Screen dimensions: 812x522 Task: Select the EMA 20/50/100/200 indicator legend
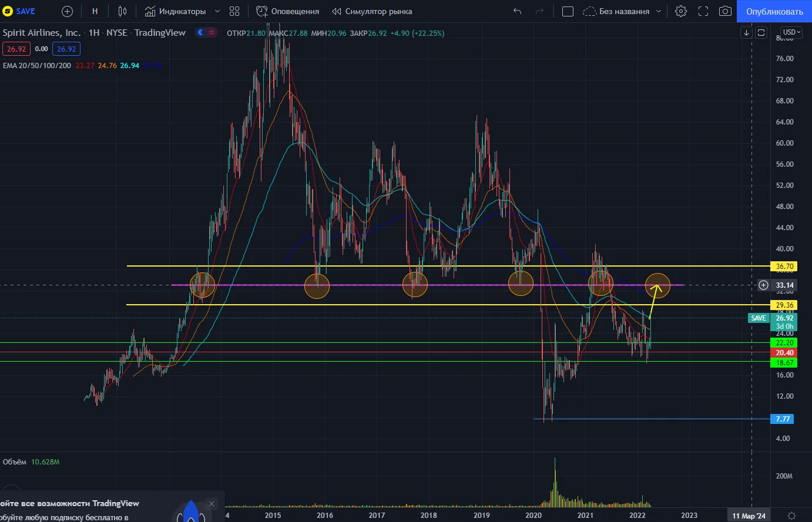click(x=37, y=65)
